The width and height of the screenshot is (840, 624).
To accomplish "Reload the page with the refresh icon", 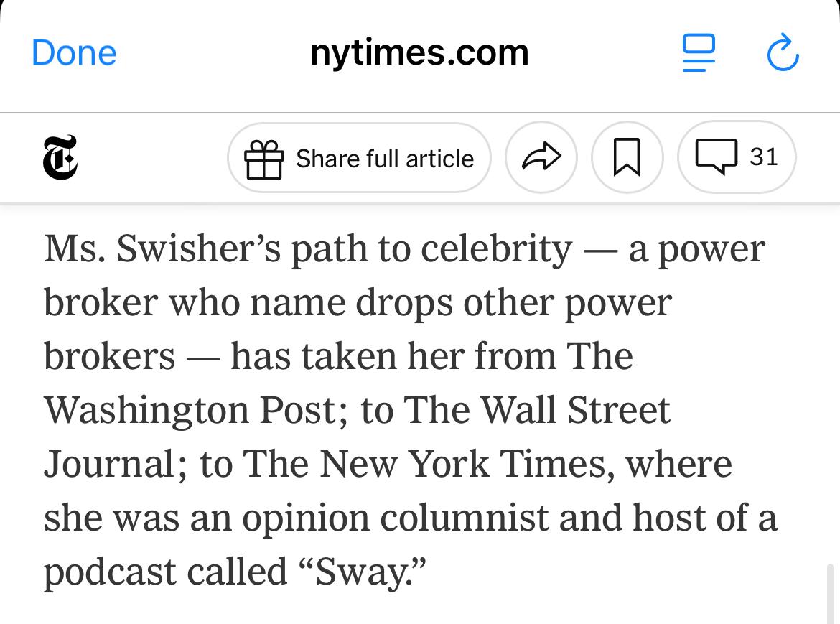I will click(x=783, y=52).
